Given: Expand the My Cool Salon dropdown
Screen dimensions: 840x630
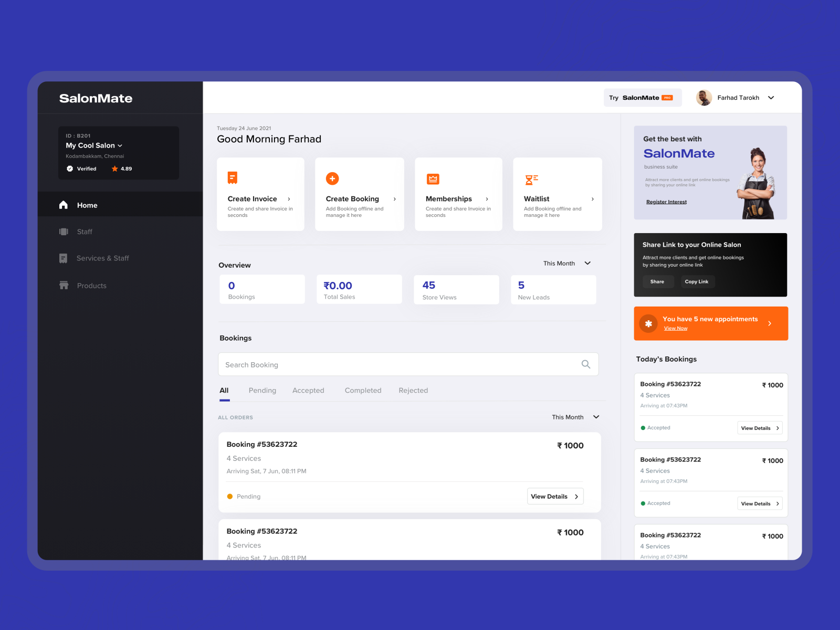Looking at the screenshot, I should pos(120,145).
